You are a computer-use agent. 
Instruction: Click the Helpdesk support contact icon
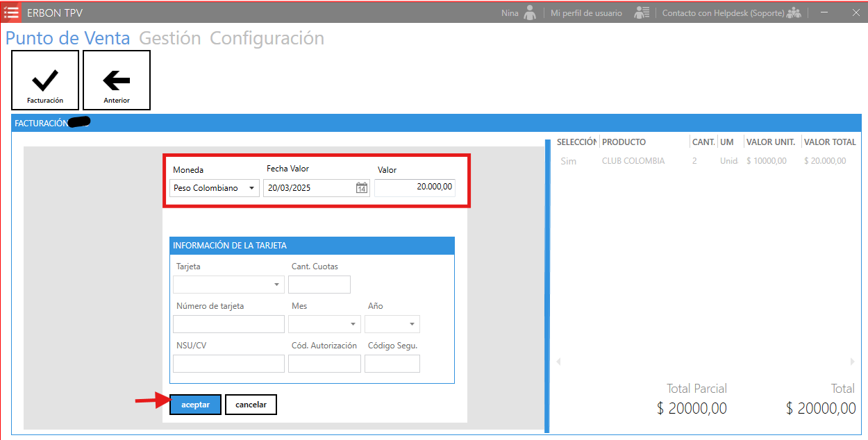point(794,12)
